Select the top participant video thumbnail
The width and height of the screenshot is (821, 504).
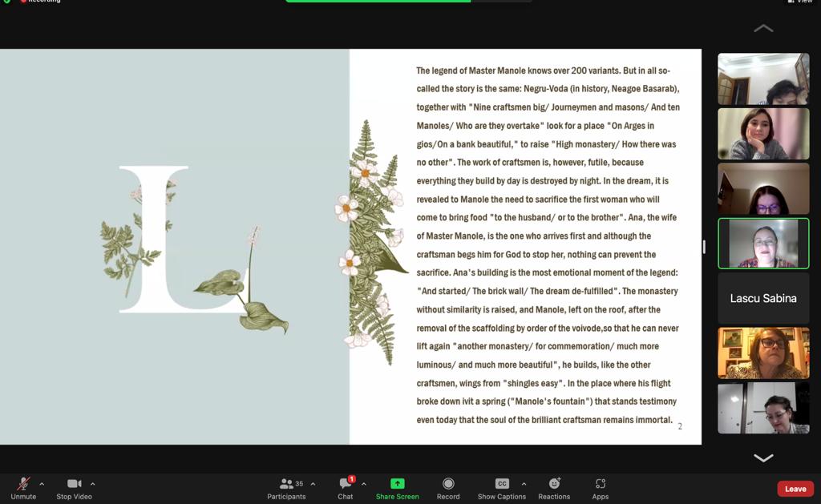click(763, 79)
